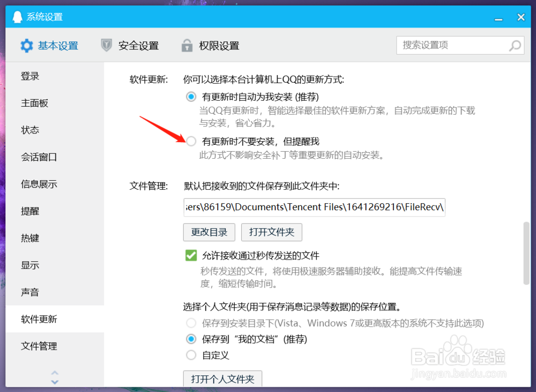The height and width of the screenshot is (392, 536).
Task: Close the 系统设置 window
Action: (x=521, y=17)
